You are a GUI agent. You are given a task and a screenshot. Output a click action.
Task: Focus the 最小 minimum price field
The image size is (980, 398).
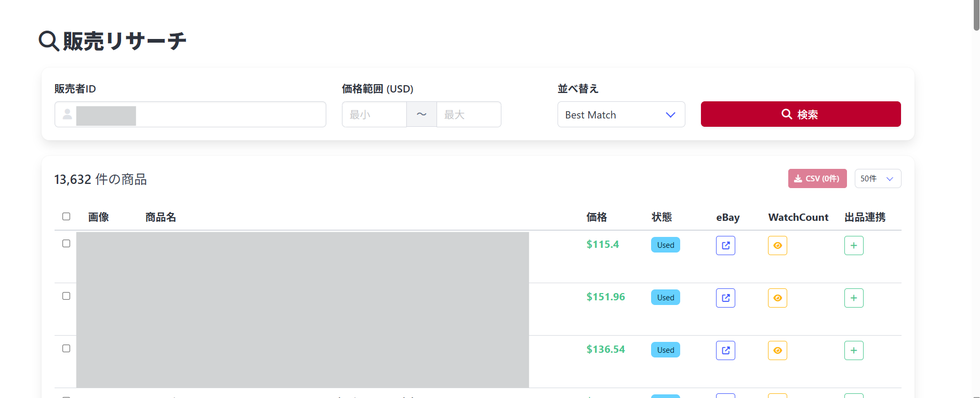374,114
